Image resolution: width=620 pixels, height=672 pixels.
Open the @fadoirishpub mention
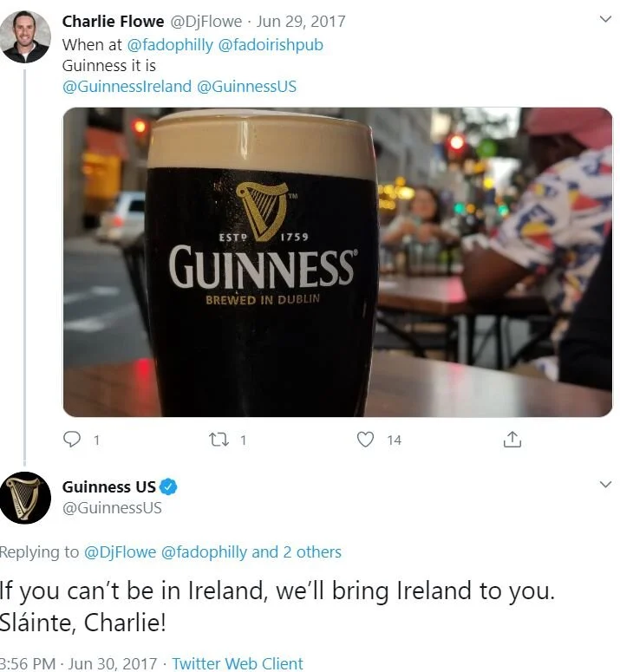(271, 44)
